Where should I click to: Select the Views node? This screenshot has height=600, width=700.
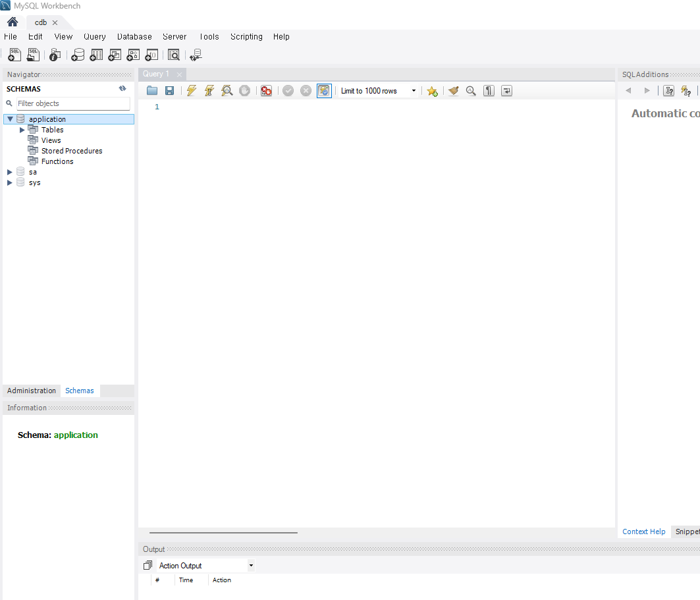click(51, 140)
